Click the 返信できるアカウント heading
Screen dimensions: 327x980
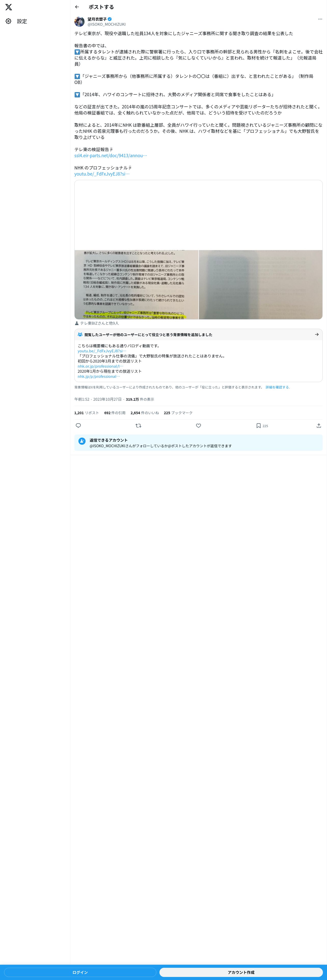pos(108,440)
